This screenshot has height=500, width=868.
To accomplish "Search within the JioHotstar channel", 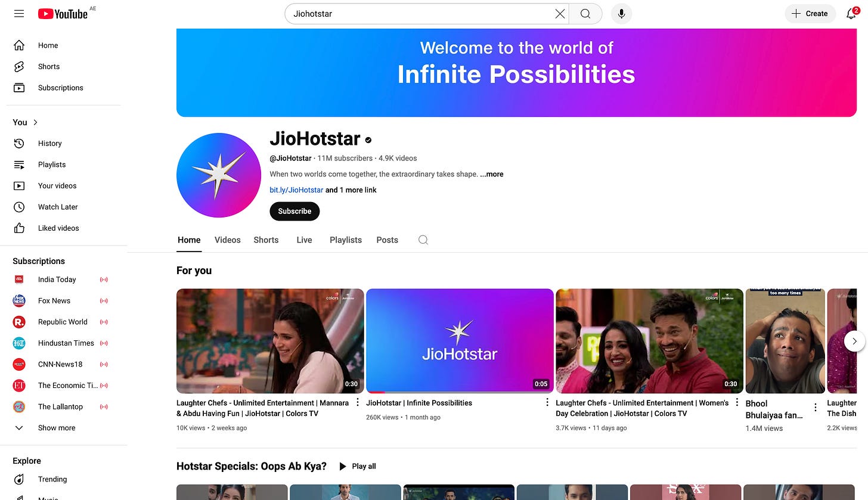I will (423, 240).
